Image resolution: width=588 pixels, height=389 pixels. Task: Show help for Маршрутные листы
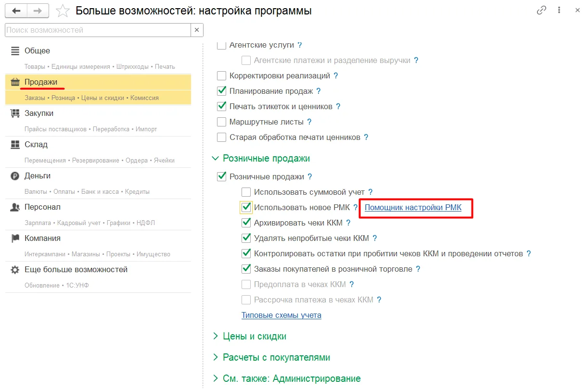pos(309,122)
